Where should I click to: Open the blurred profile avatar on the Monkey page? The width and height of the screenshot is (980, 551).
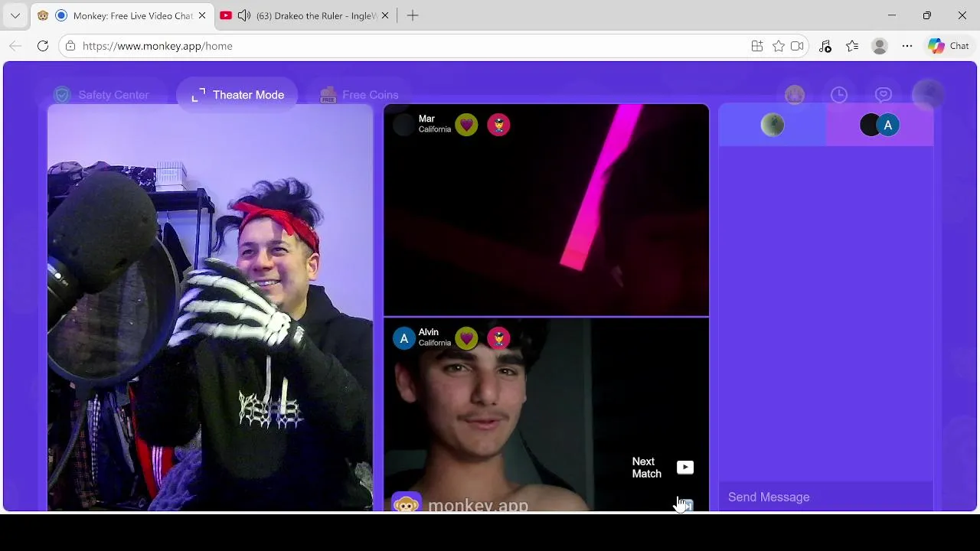tap(928, 95)
